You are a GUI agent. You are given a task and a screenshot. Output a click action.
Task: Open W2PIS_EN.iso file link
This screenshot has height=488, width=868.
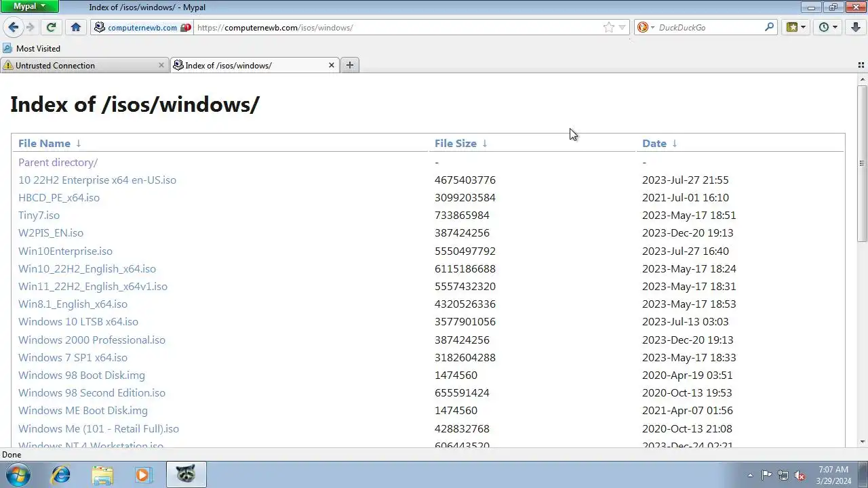point(51,233)
